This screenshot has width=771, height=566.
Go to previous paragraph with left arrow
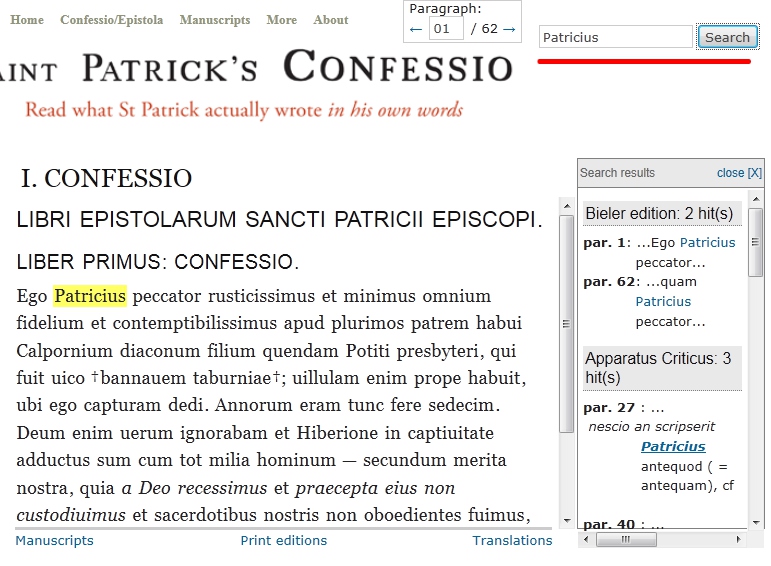click(x=415, y=30)
